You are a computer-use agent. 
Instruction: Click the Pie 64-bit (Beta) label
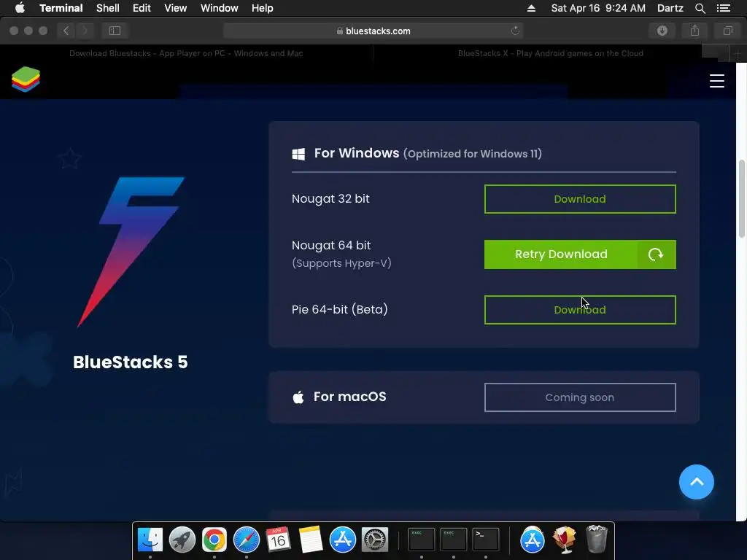(340, 309)
